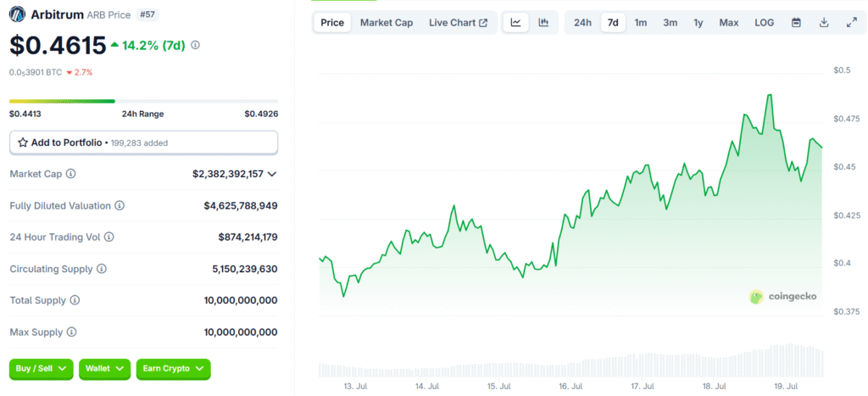Open the Earn Crypto dropdown
Image resolution: width=868 pixels, height=396 pixels.
click(x=173, y=368)
